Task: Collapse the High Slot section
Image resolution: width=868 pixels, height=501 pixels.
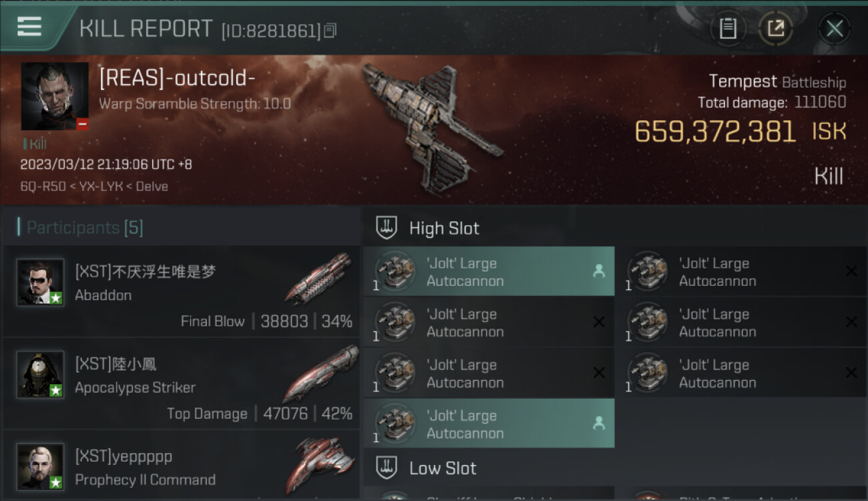Action: [x=427, y=228]
